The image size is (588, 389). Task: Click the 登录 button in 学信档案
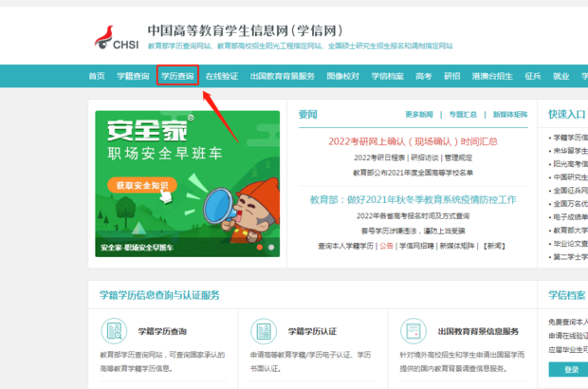[568, 369]
